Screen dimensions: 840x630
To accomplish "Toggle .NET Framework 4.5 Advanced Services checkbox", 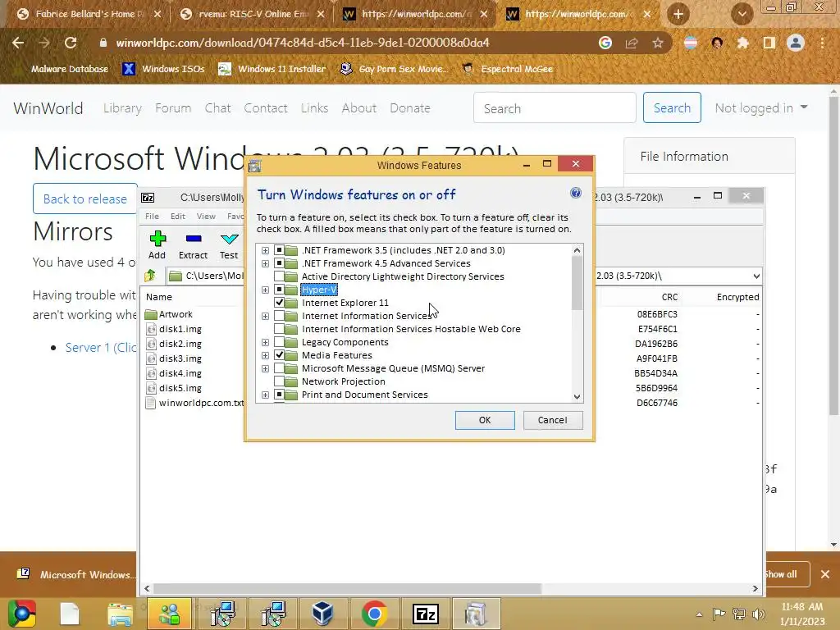I will click(x=279, y=263).
